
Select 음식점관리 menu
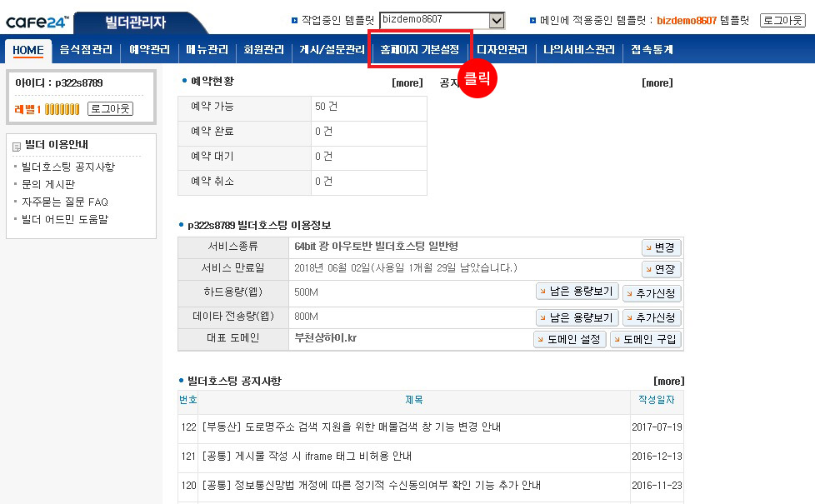[86, 50]
